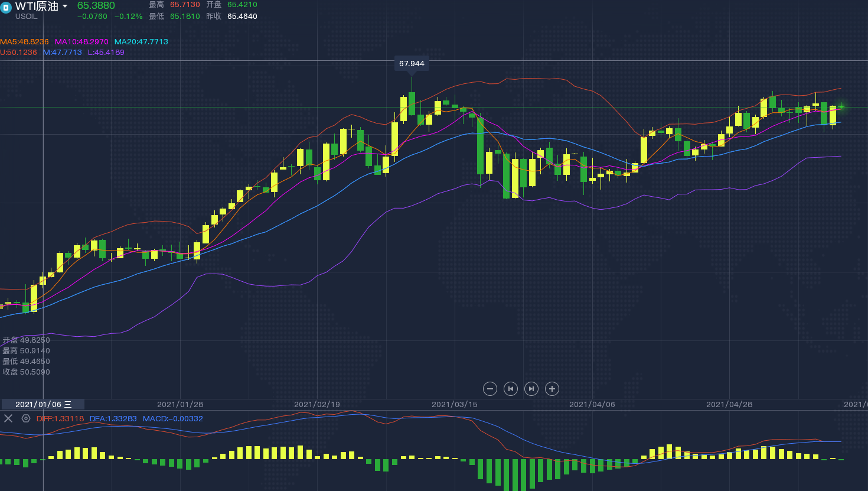Click the 2021/03/15 date axis label

[454, 405]
